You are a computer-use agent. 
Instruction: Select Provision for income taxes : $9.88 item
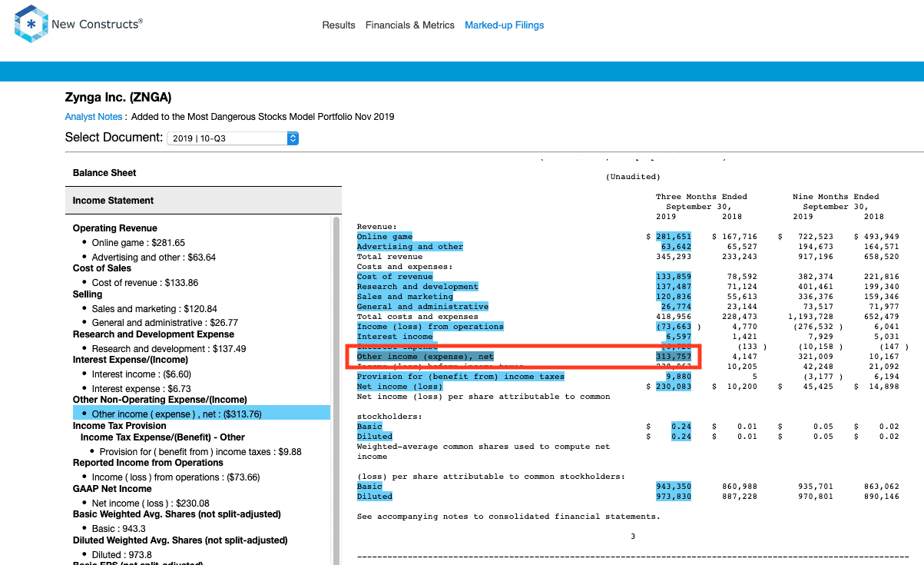click(x=200, y=452)
